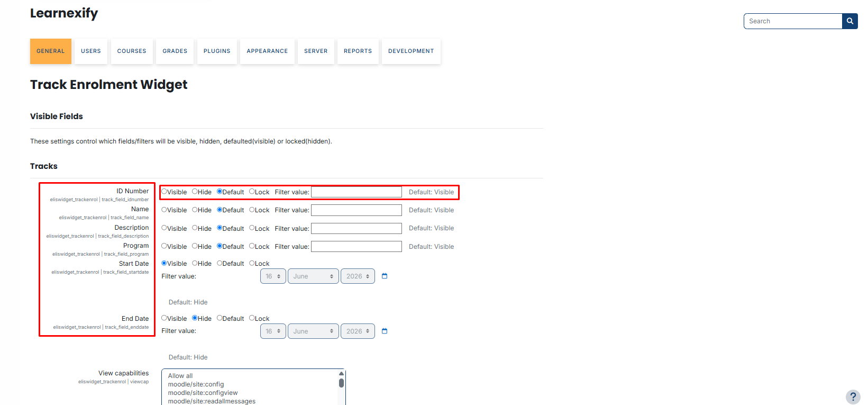The image size is (868, 405).
Task: Open Start Date calendar picker icon
Action: [385, 276]
